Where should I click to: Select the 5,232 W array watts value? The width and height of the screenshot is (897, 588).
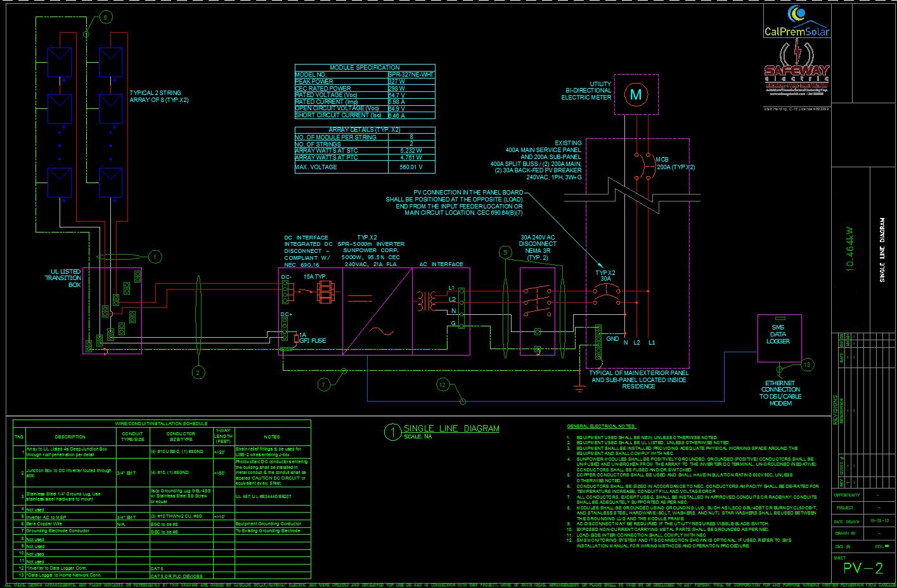pos(411,150)
